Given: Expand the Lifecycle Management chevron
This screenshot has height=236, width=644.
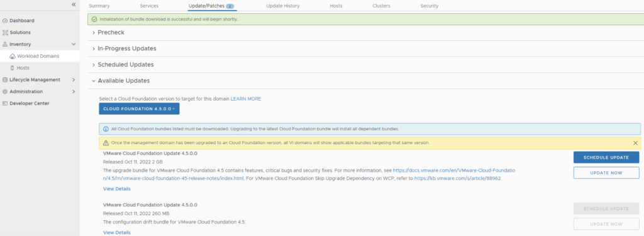Looking at the screenshot, I should pyautogui.click(x=74, y=80).
